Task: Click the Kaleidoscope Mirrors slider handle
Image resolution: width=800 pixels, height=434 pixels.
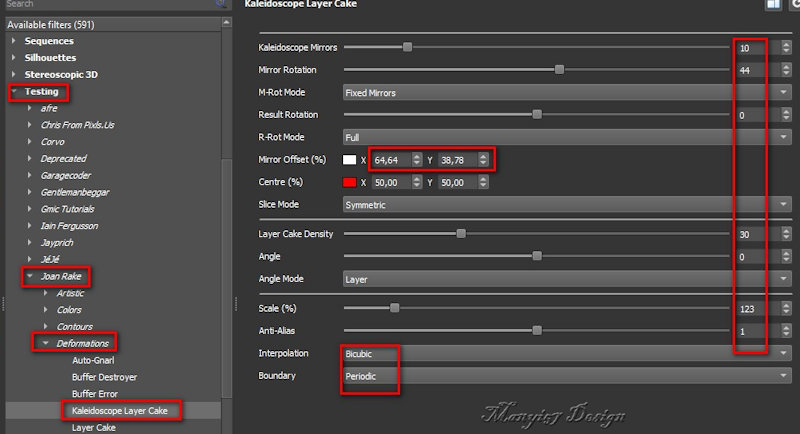Action: tap(407, 47)
